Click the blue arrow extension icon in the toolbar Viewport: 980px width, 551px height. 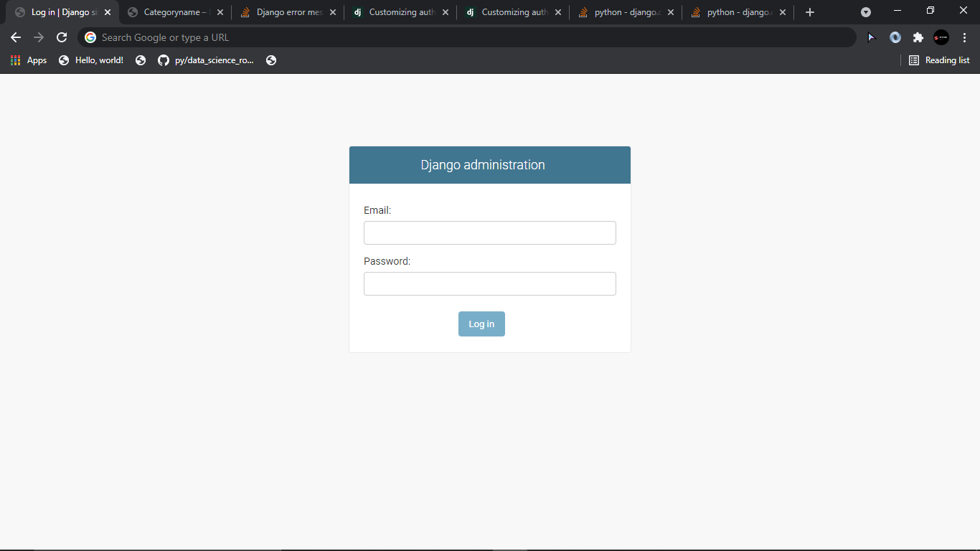coord(872,37)
